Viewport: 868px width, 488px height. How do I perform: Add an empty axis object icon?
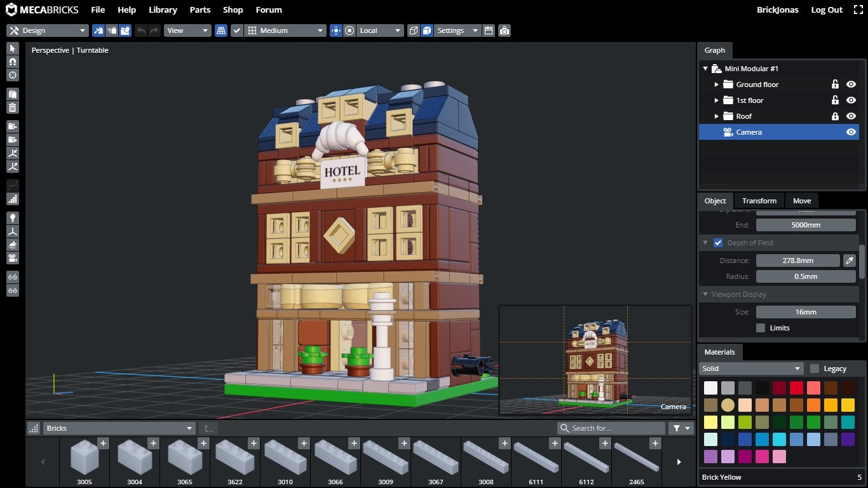coord(12,231)
